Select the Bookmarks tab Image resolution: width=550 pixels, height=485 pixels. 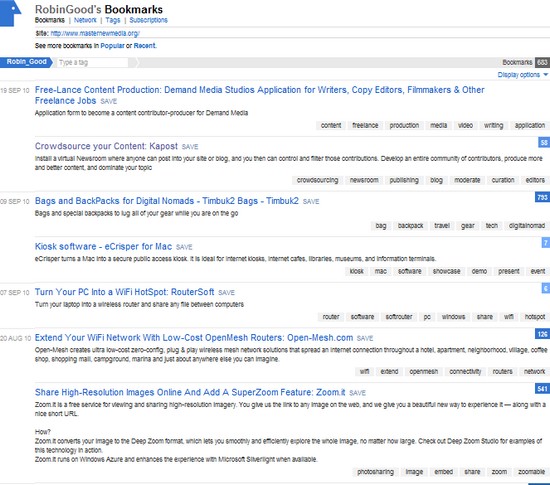tap(49, 20)
